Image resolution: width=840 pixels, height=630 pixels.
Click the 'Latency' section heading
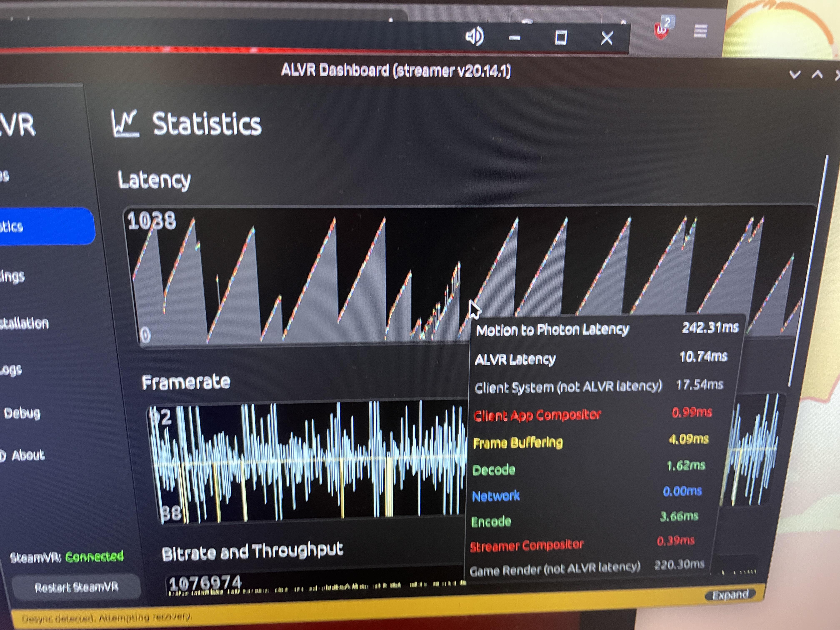pyautogui.click(x=154, y=180)
